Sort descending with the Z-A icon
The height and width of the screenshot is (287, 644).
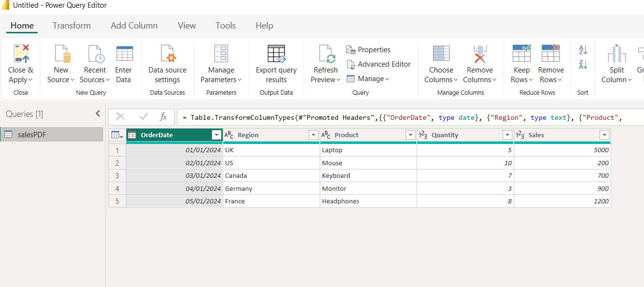583,64
